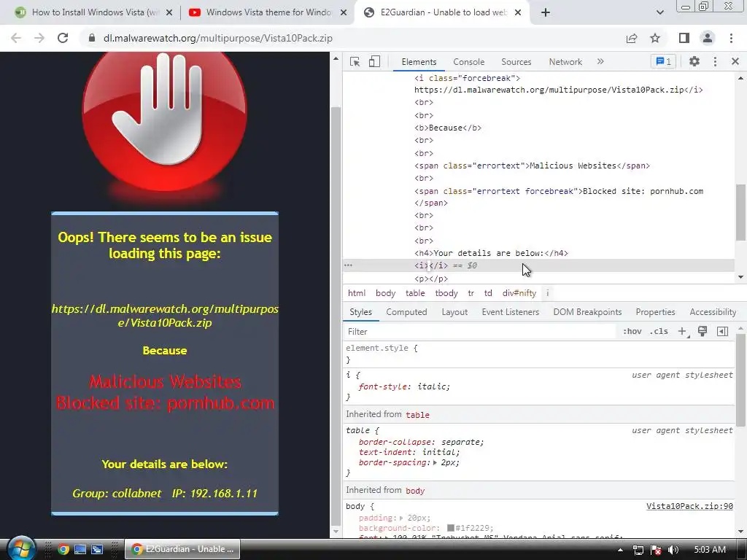Image resolution: width=747 pixels, height=560 pixels.
Task: Toggle the browser side panel icon
Action: click(x=684, y=38)
